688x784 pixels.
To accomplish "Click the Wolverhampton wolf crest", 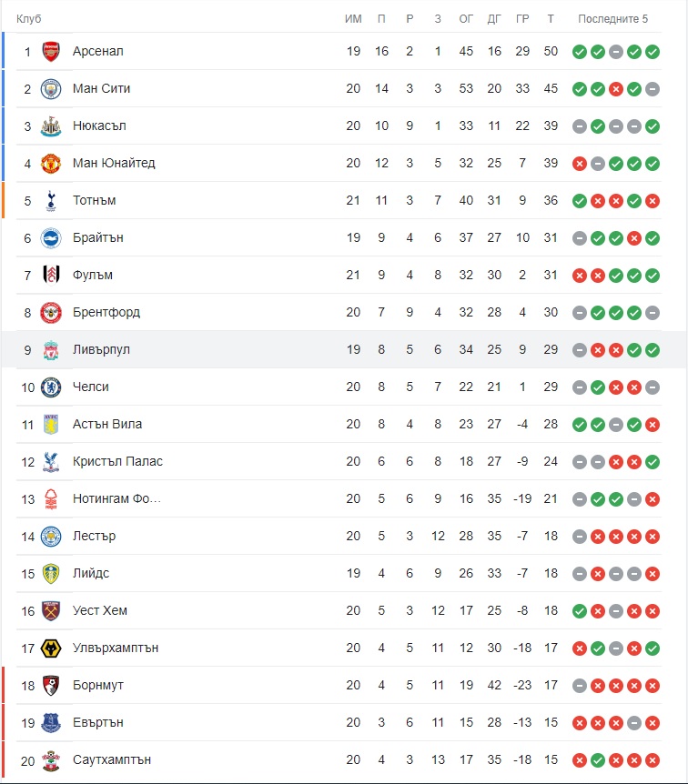I will coord(51,648).
